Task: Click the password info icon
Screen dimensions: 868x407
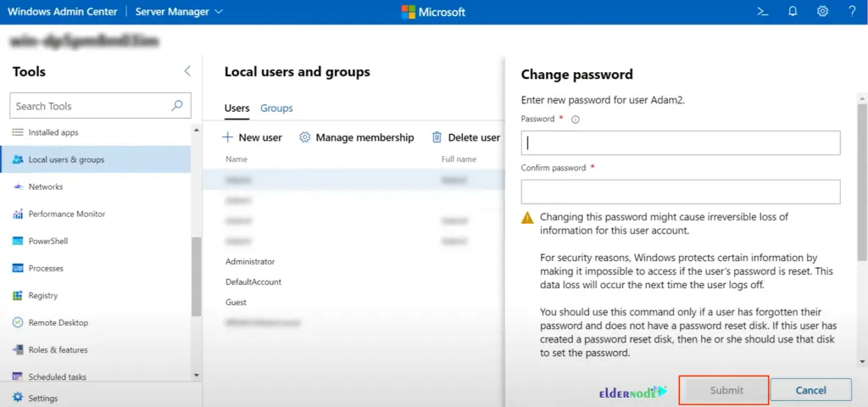Action: (576, 119)
